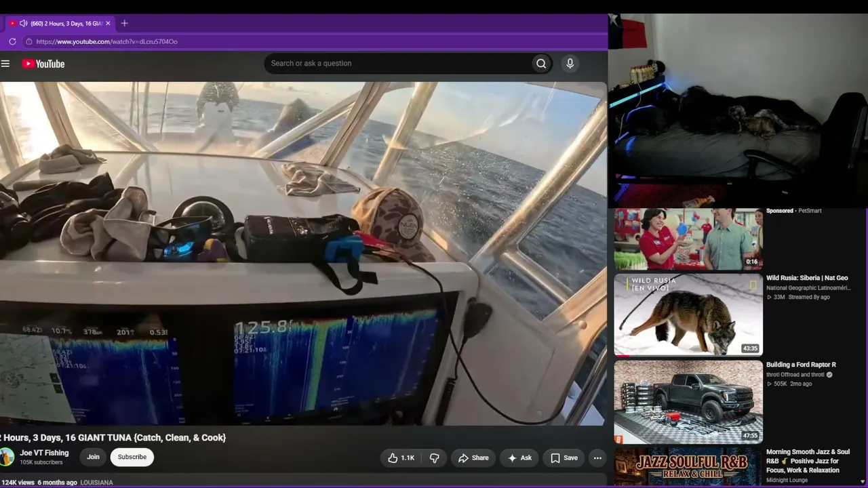The height and width of the screenshot is (488, 868).
Task: Click the Ask button
Action: click(x=519, y=458)
